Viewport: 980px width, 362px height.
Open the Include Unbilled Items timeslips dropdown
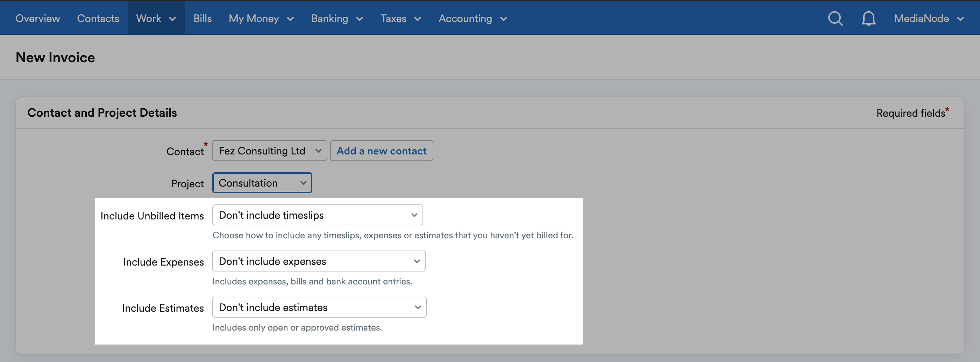317,215
